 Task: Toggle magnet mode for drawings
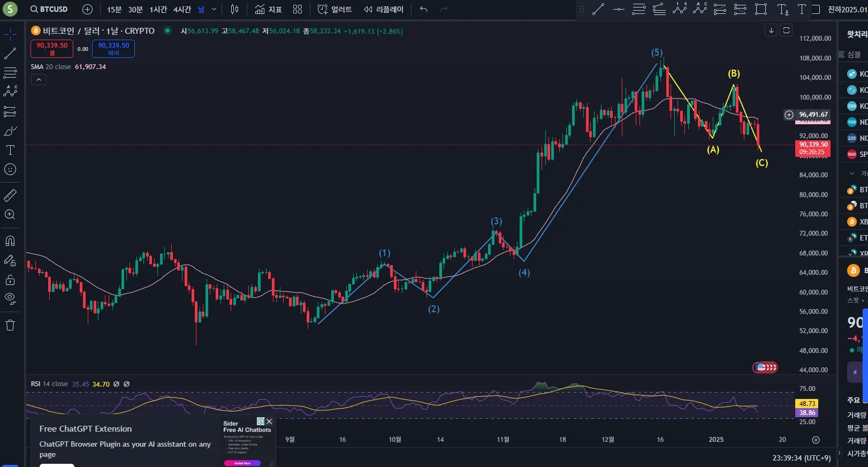point(10,241)
